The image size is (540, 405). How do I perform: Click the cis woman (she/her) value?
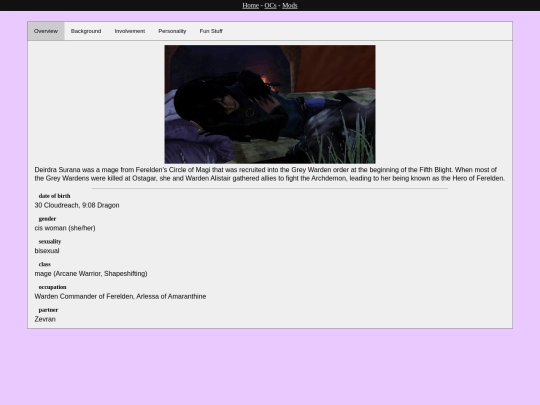tap(65, 228)
